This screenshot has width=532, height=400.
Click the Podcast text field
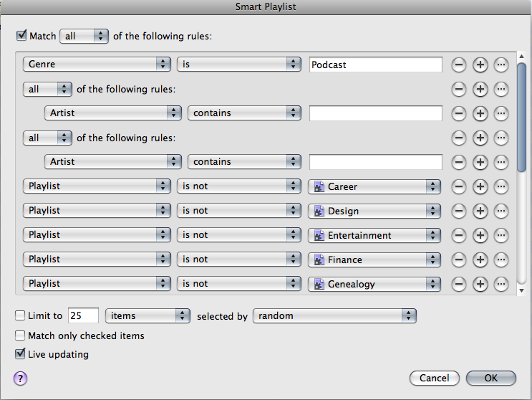pyautogui.click(x=376, y=65)
